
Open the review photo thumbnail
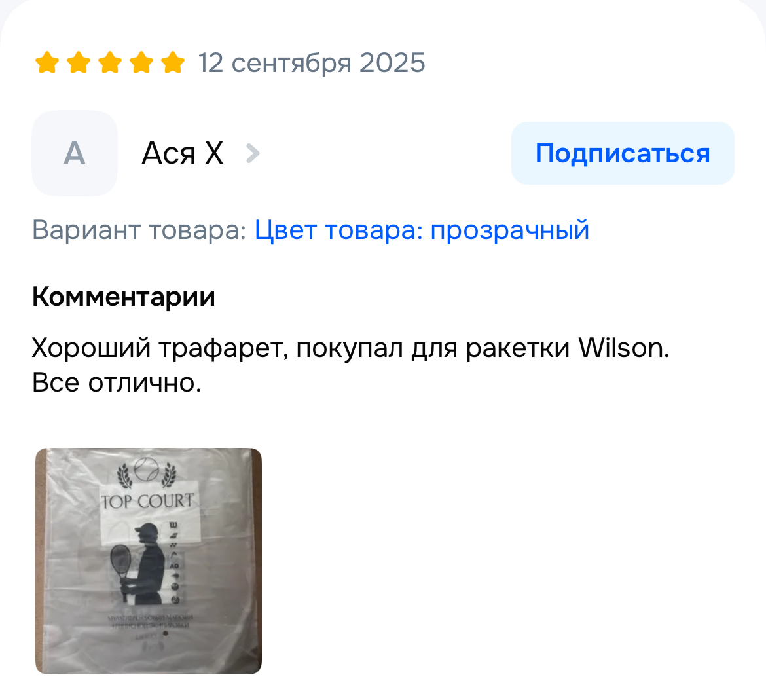tap(149, 561)
